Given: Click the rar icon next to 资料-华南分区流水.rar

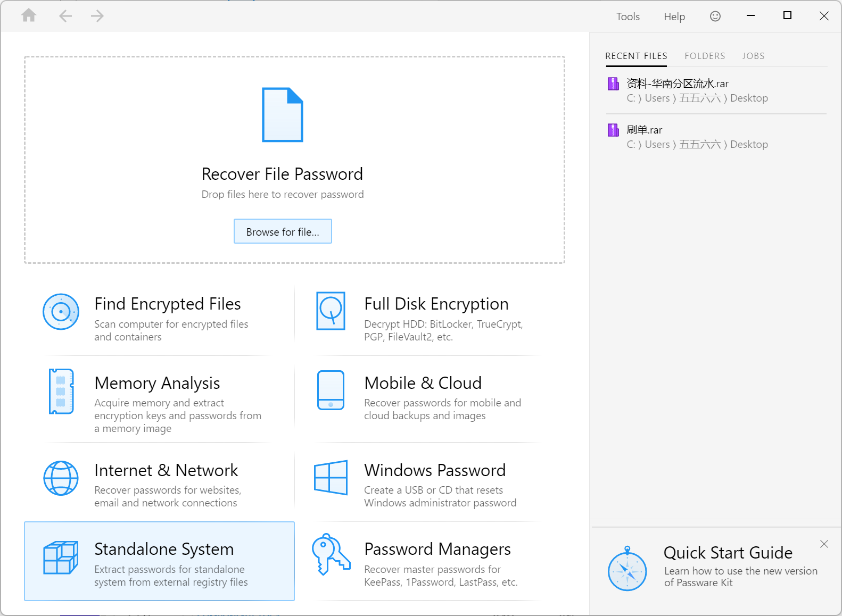Looking at the screenshot, I should click(x=613, y=84).
